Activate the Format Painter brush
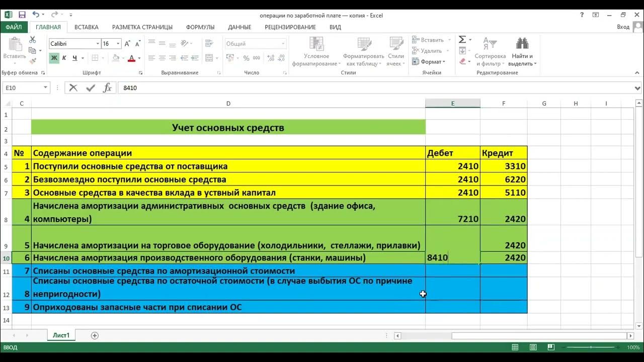The height and width of the screenshot is (362, 644). [33, 61]
